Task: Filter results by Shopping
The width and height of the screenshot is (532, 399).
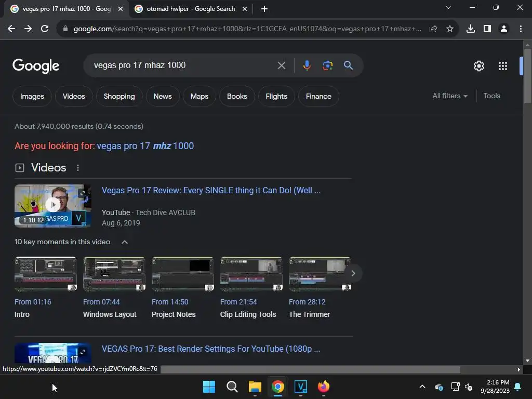Action: point(119,96)
